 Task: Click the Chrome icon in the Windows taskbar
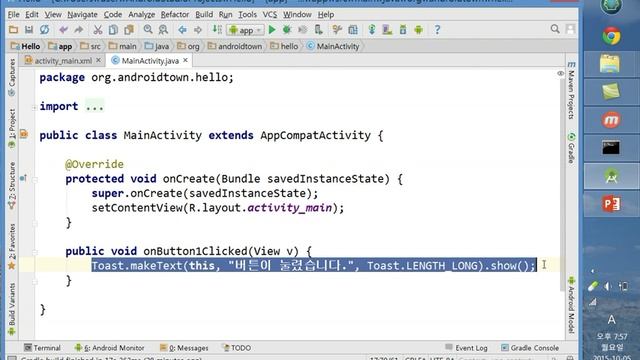(x=611, y=37)
